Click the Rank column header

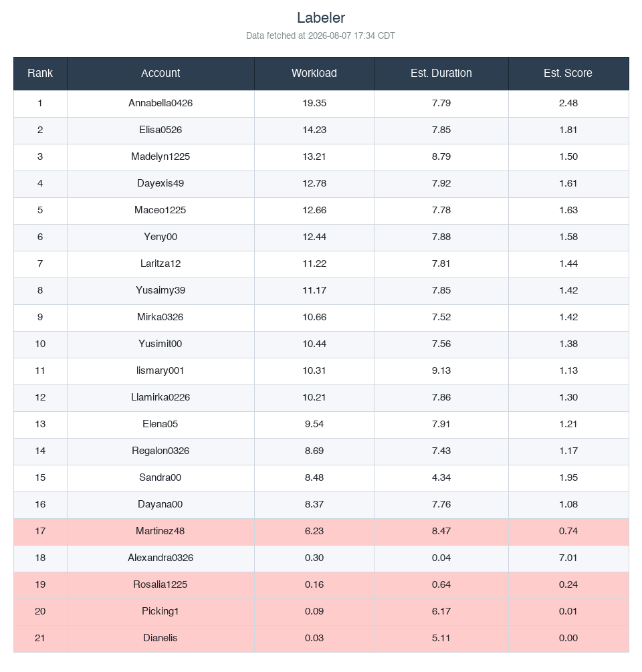coord(40,74)
